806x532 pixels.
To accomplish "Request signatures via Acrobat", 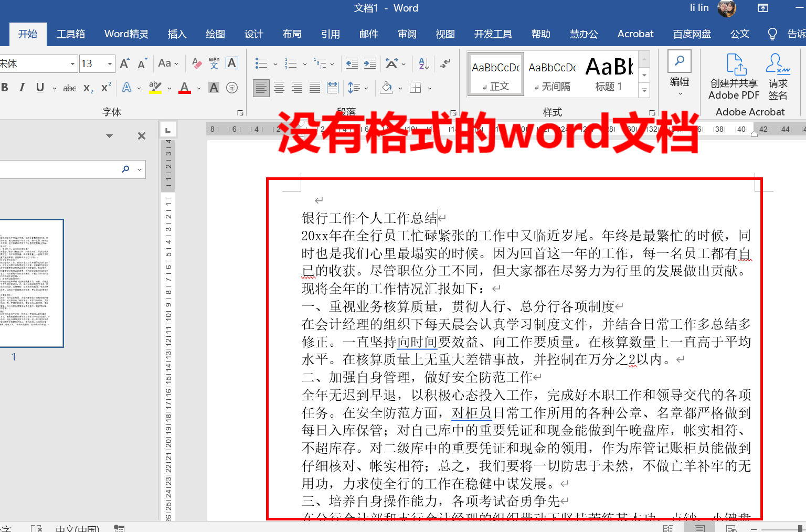I will pos(778,77).
